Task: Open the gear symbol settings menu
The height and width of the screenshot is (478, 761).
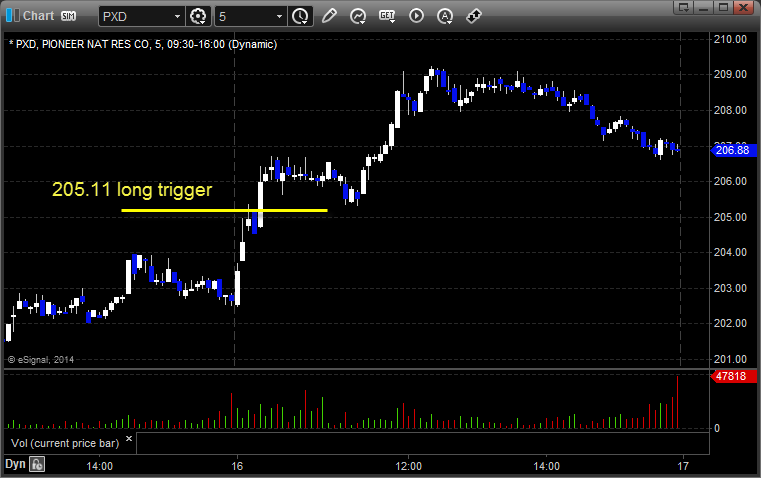Action: click(198, 16)
